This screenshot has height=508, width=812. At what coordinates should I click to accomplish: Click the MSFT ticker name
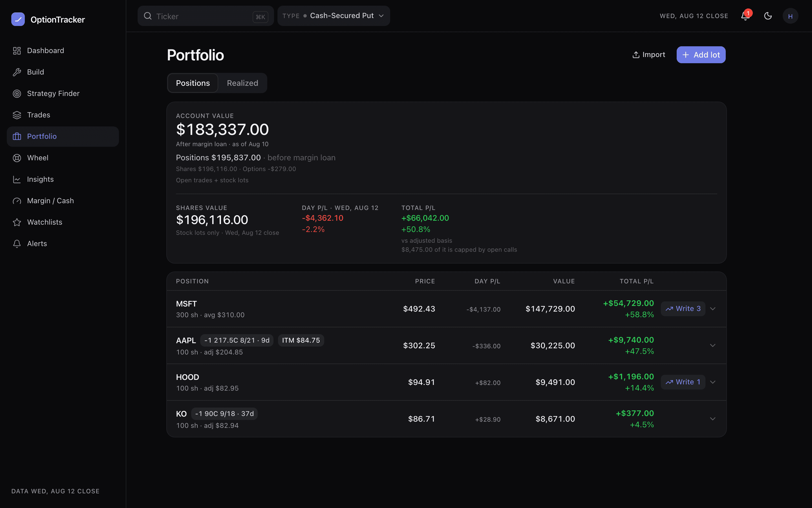(x=186, y=304)
